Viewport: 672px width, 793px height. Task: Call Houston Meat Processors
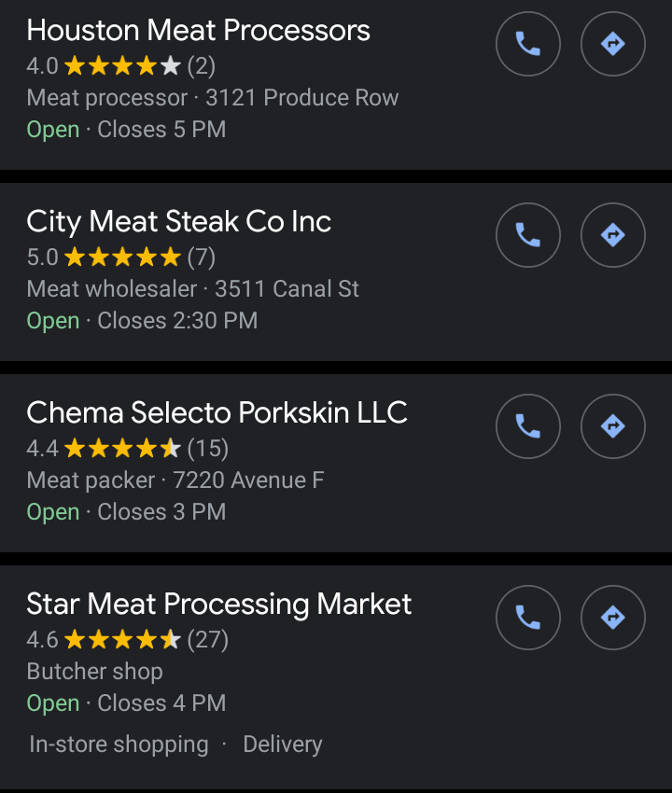click(528, 44)
